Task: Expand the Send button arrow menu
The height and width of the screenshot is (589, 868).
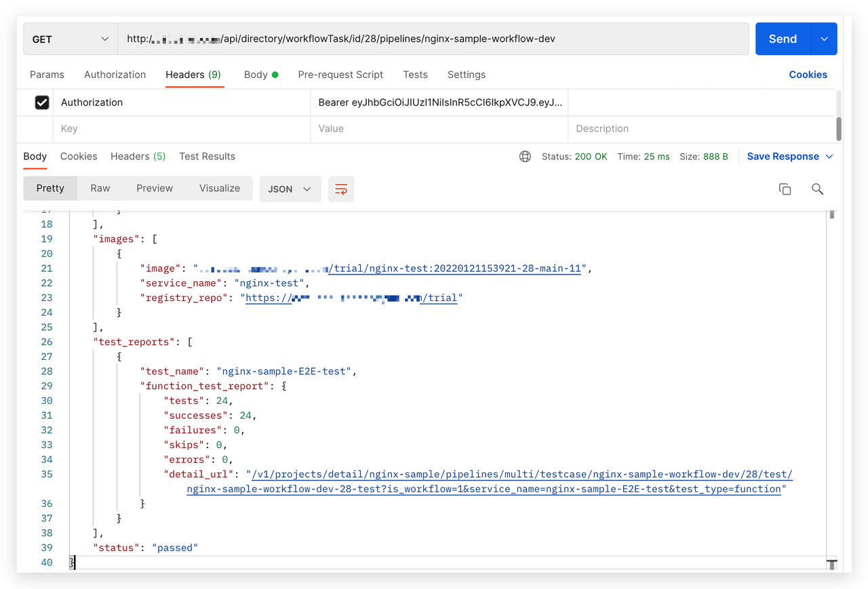Action: click(824, 39)
